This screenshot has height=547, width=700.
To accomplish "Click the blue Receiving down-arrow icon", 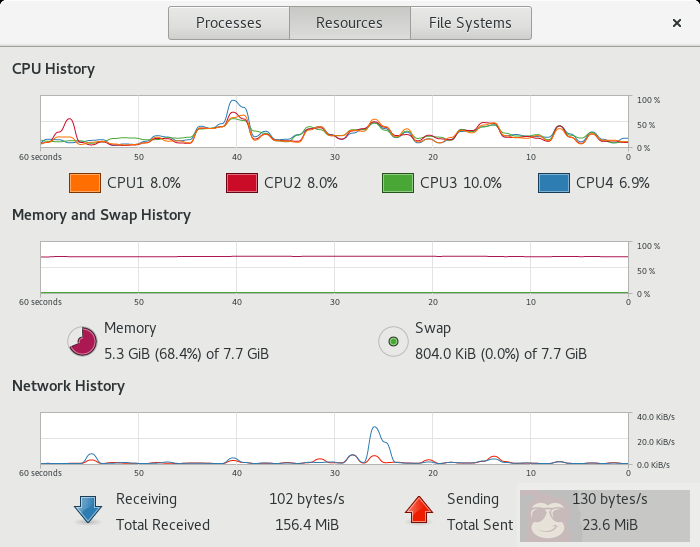I will coord(88,510).
